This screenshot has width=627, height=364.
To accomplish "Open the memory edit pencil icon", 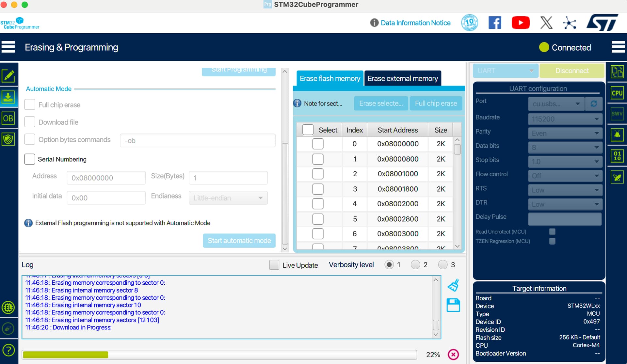I will (8, 76).
